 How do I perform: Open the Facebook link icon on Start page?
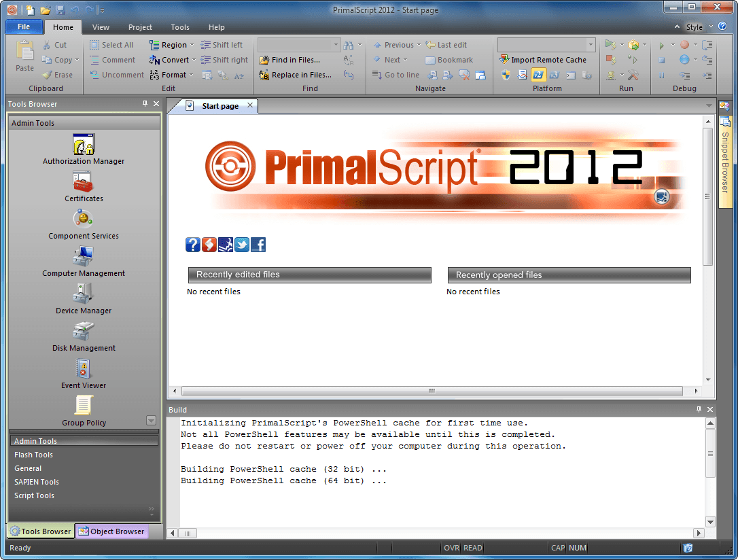click(258, 245)
